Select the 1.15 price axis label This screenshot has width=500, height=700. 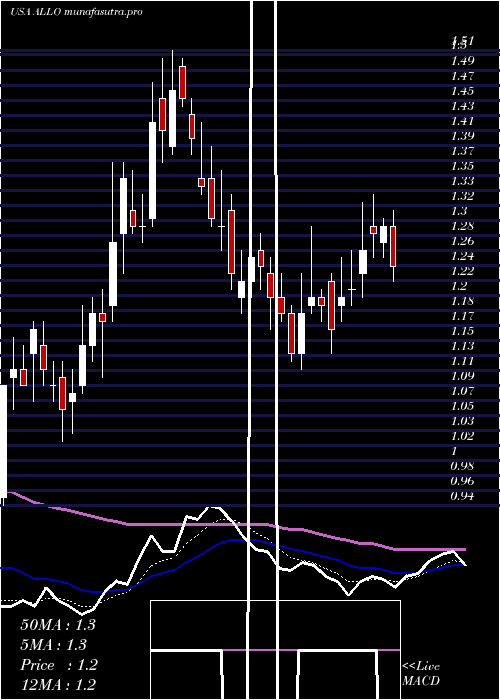[462, 331]
